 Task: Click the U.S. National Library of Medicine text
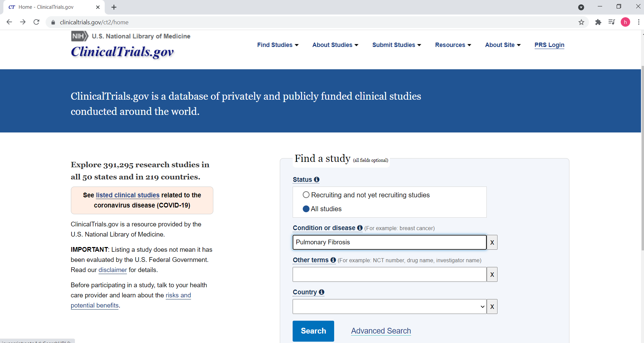pyautogui.click(x=141, y=36)
